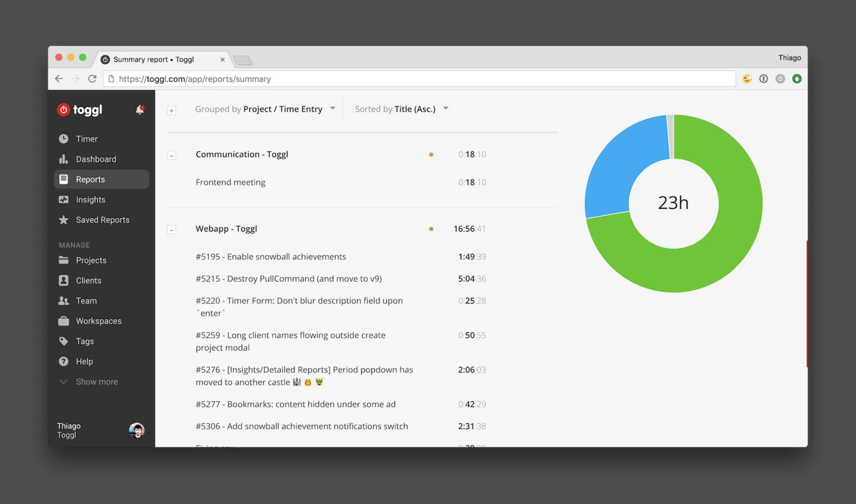The width and height of the screenshot is (856, 504).
Task: Click the Help question mark icon
Action: (x=63, y=362)
